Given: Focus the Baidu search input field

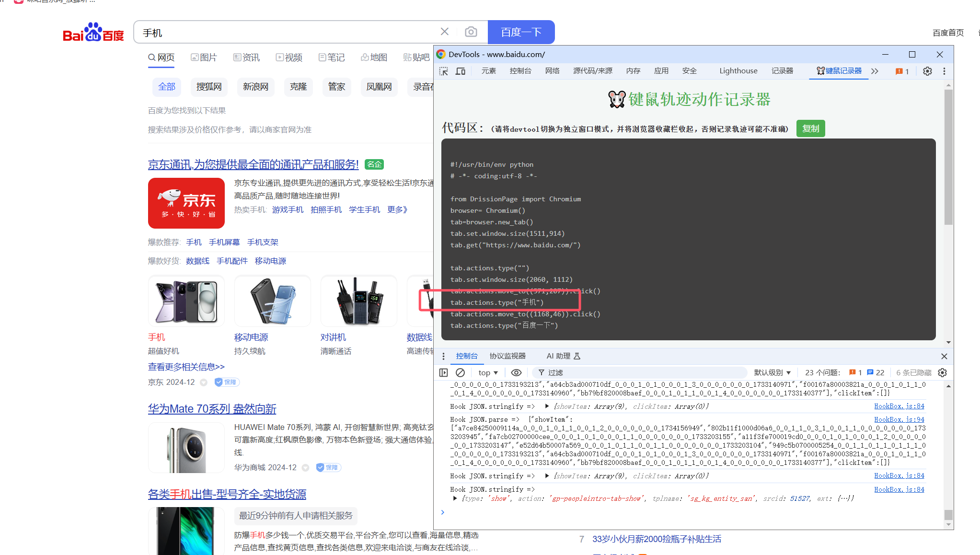Looking at the screenshot, I should [288, 32].
